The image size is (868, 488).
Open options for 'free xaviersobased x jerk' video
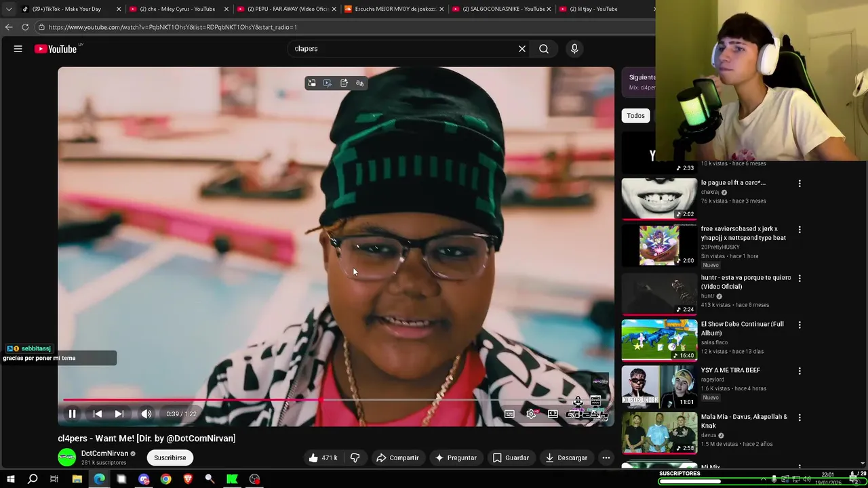point(800,230)
